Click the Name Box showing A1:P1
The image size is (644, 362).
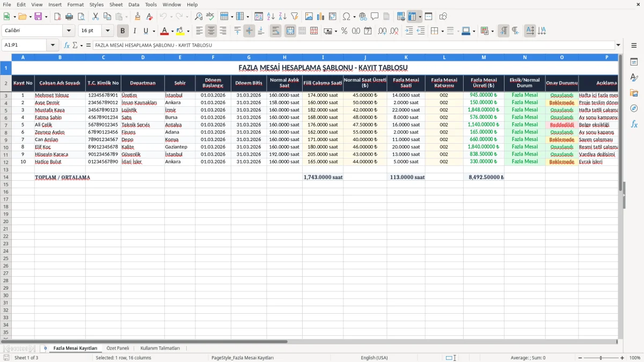tap(25, 46)
